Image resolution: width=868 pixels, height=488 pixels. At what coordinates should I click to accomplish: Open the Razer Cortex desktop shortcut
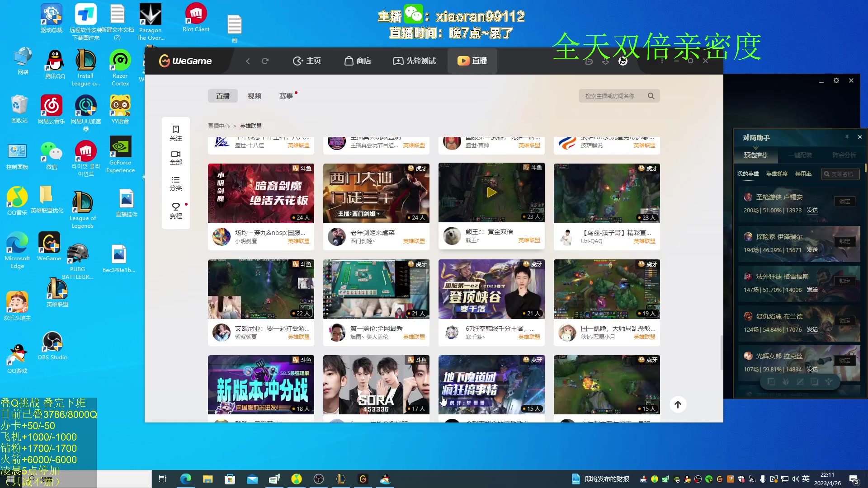pyautogui.click(x=120, y=68)
